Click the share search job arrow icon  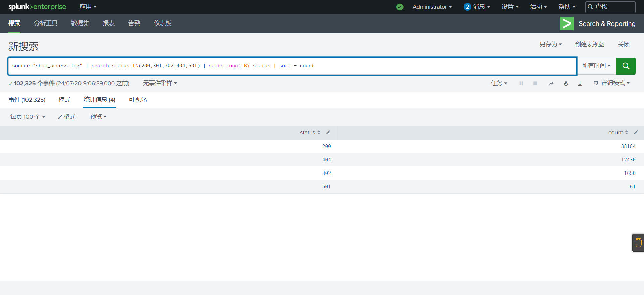click(551, 84)
